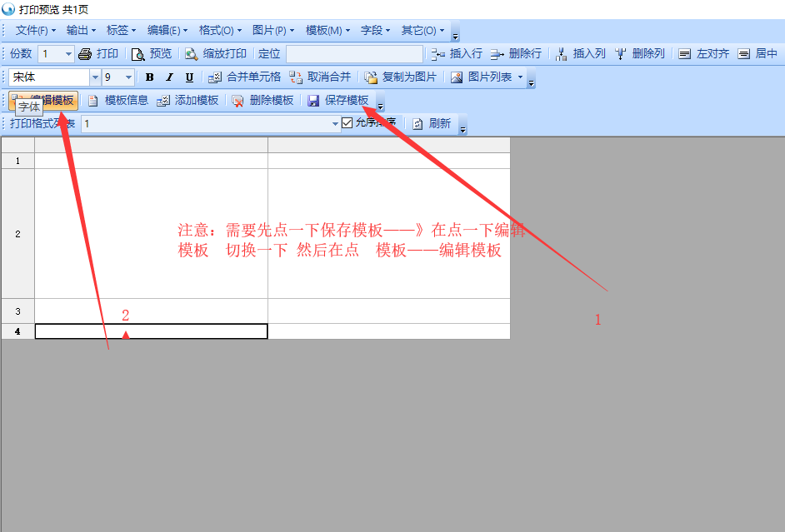785x532 pixels.
Task: Click the Scale Print (缩放打印) icon
Action: click(192, 54)
